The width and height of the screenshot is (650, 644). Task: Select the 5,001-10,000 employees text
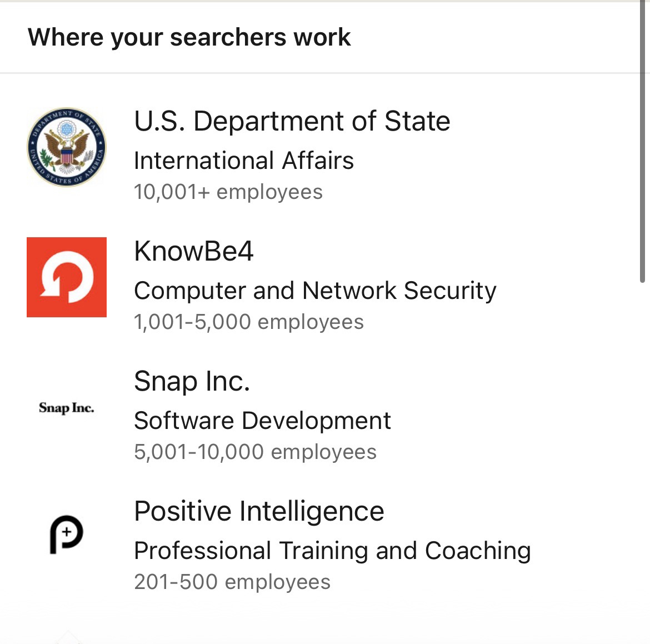click(x=255, y=452)
